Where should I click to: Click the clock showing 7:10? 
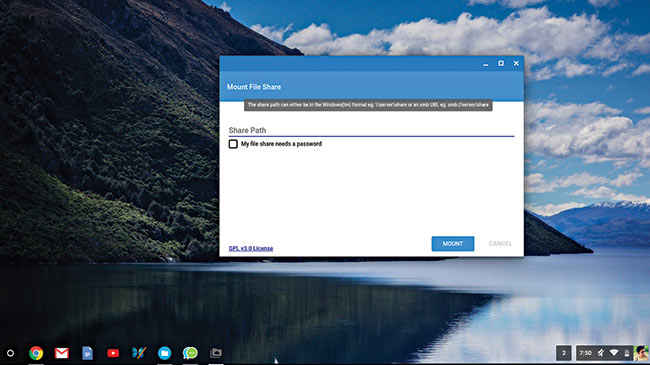[x=585, y=353]
